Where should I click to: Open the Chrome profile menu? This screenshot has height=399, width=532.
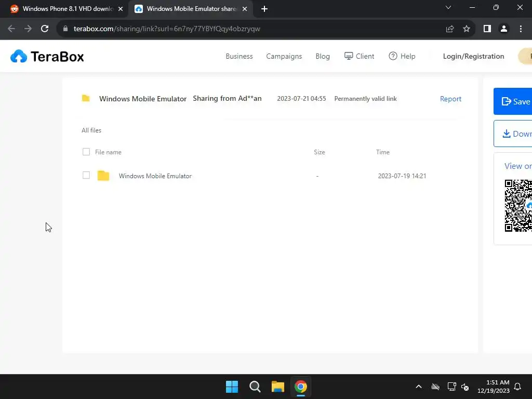click(x=504, y=29)
